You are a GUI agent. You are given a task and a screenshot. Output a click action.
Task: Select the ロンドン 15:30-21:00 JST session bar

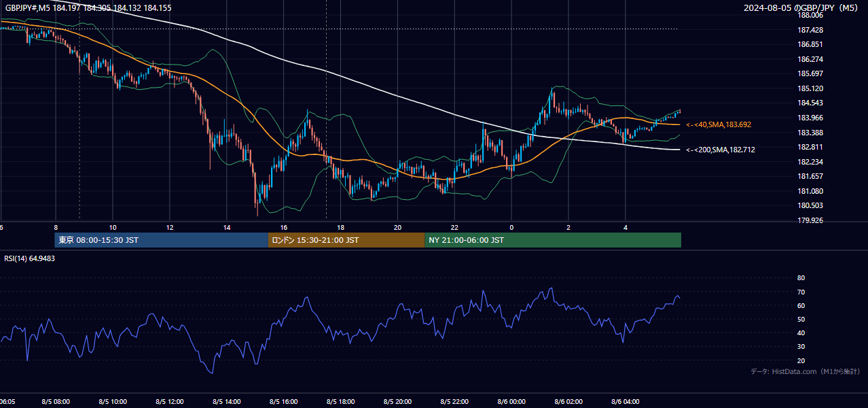[x=346, y=240]
